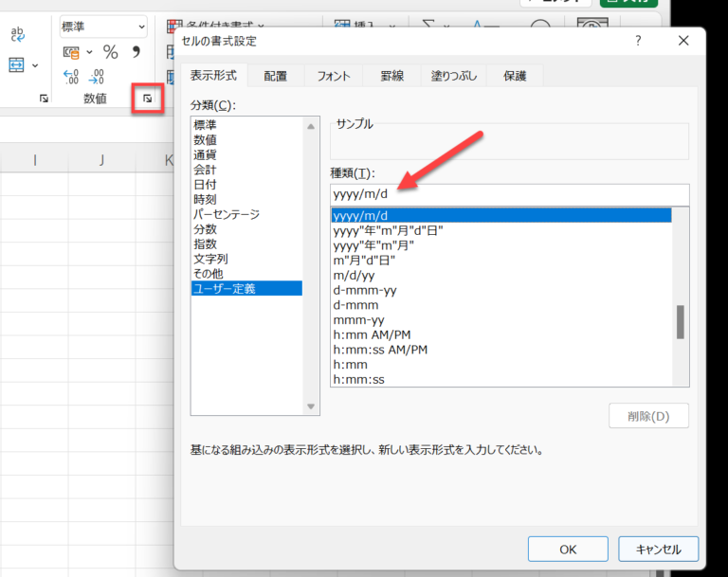
Task: Click the 種類 format code input field
Action: (509, 194)
